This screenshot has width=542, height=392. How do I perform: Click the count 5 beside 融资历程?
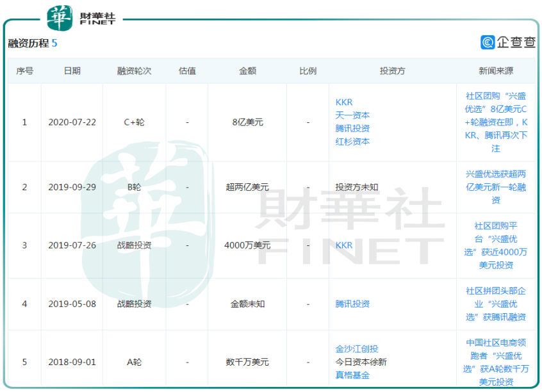click(x=54, y=43)
